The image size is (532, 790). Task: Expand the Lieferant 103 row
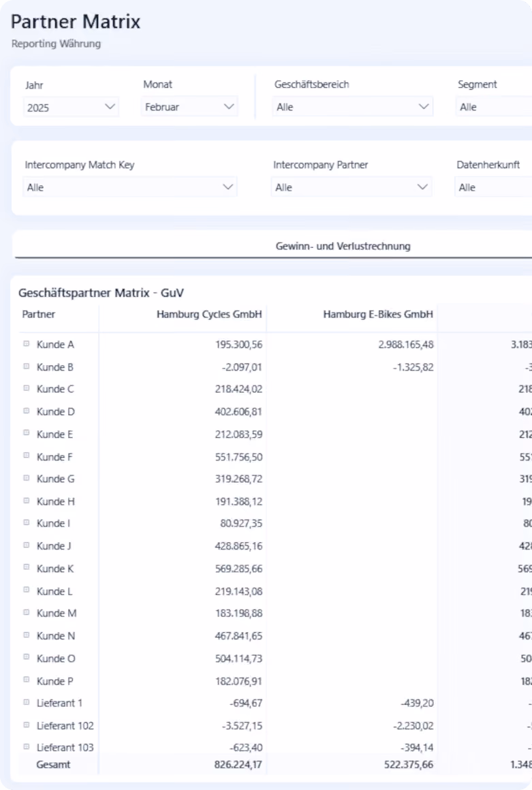[x=26, y=746]
